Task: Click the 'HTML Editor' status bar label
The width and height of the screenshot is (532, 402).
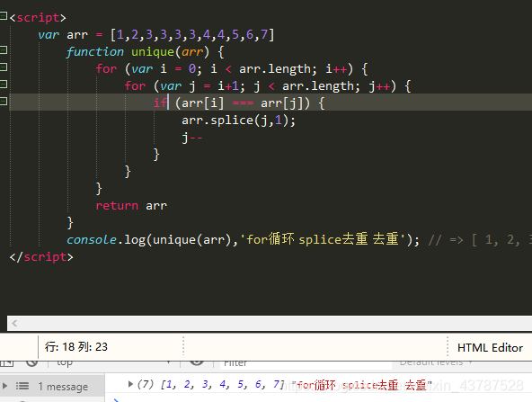Action: click(x=490, y=348)
